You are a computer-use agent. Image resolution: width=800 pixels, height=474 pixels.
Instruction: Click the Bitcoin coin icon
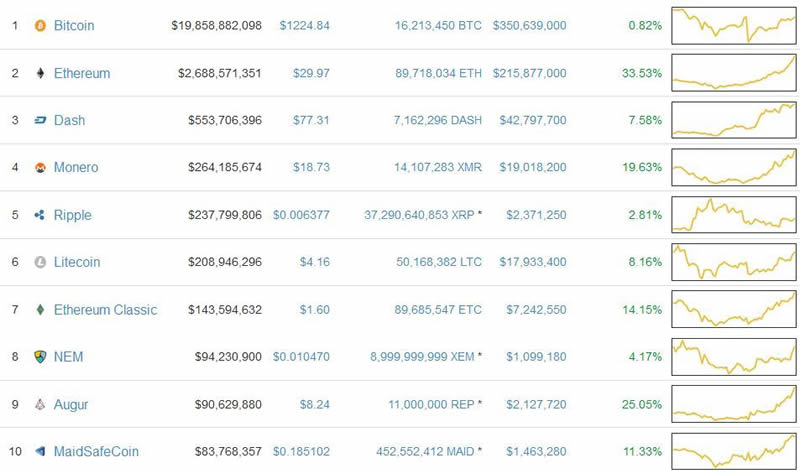40,25
